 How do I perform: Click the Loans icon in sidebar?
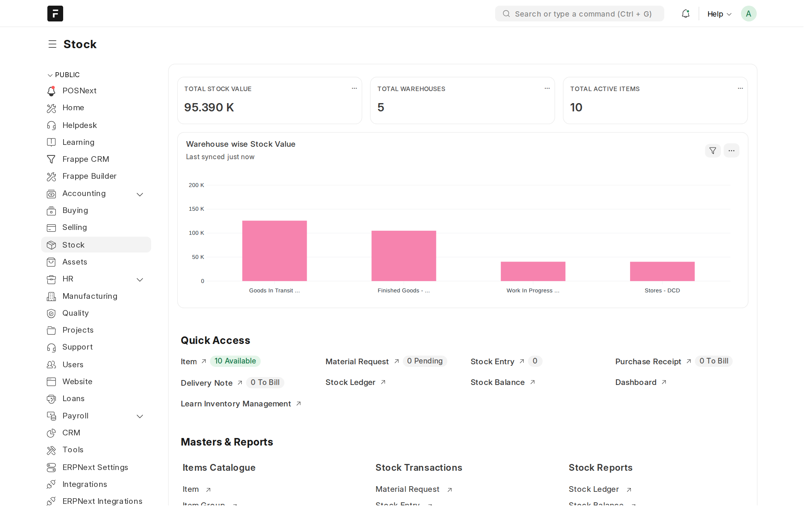tap(51, 398)
